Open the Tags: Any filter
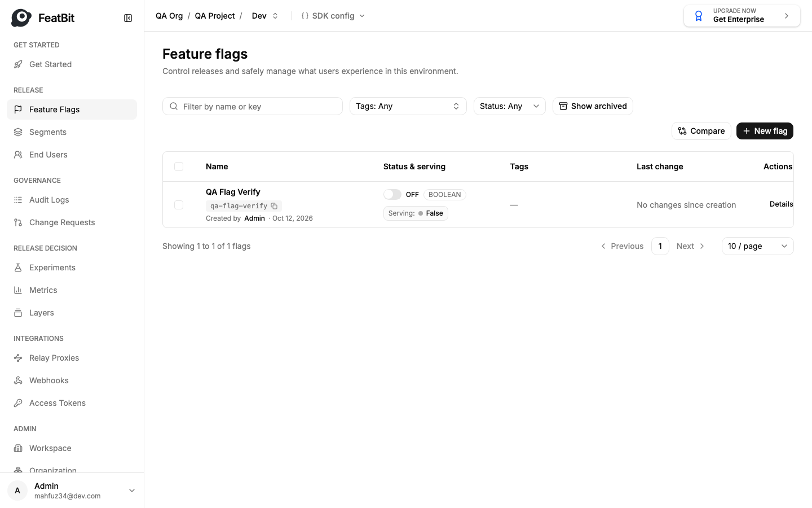This screenshot has height=508, width=812. pos(408,106)
